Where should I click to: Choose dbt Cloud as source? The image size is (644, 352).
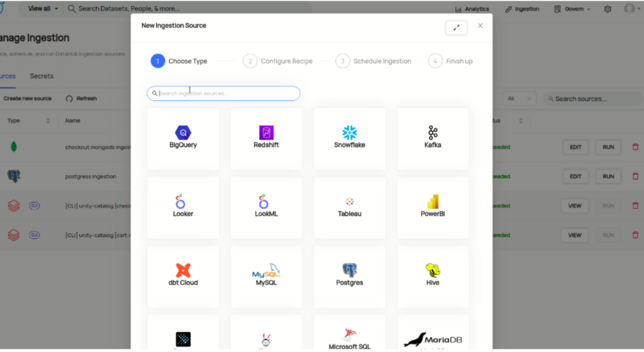pos(183,276)
